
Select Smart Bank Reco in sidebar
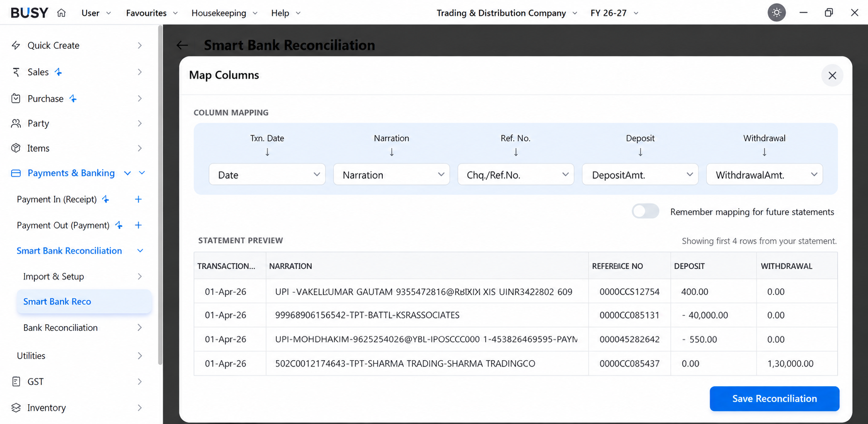(84, 302)
